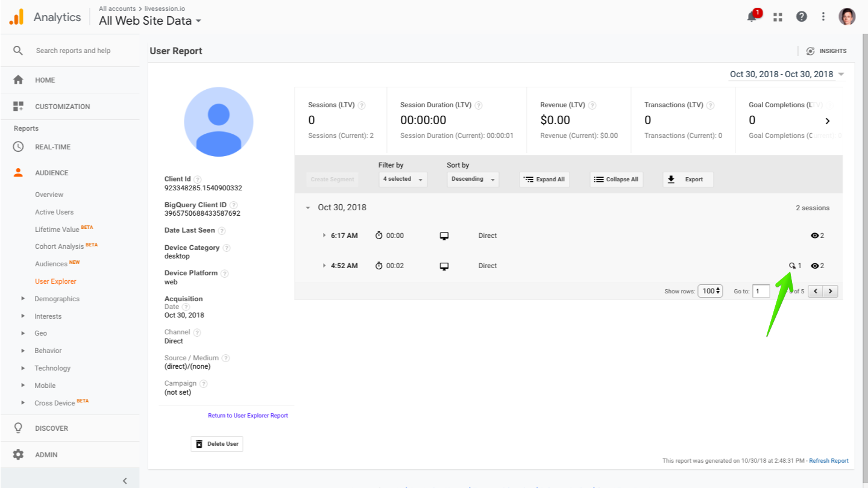Click the Refresh Report link

[828, 460]
